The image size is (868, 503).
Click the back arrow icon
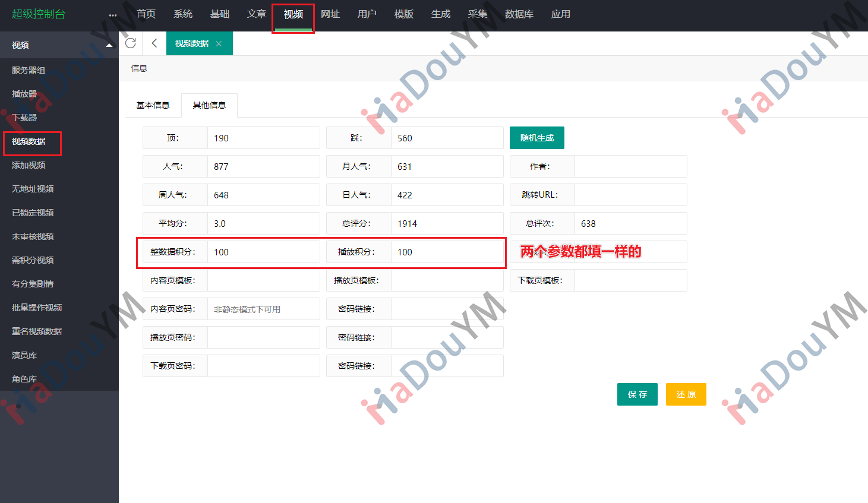coord(154,43)
